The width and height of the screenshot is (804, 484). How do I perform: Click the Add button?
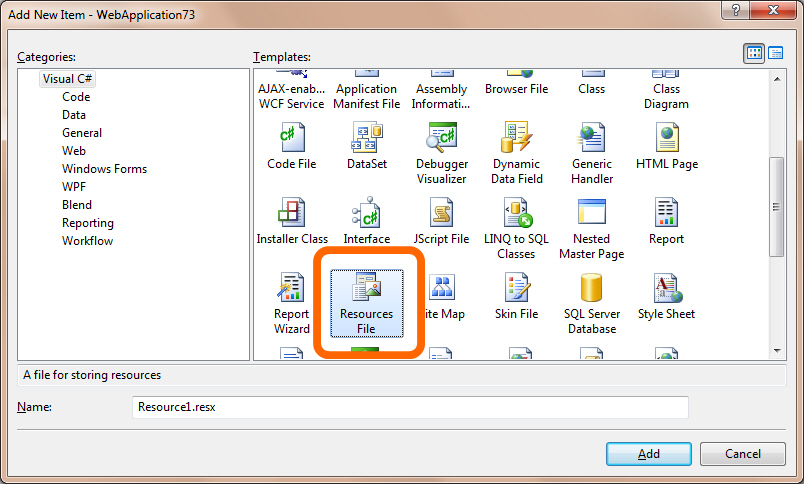(x=649, y=454)
